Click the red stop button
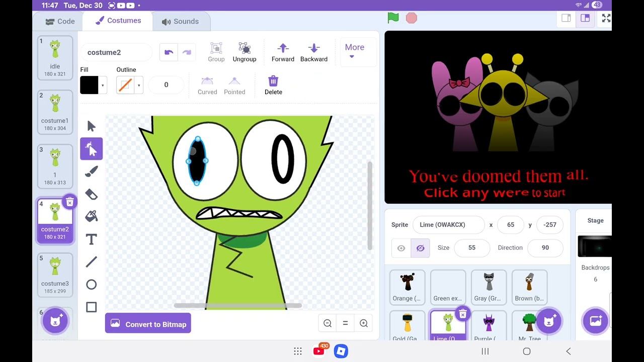644x362 pixels. [x=412, y=18]
